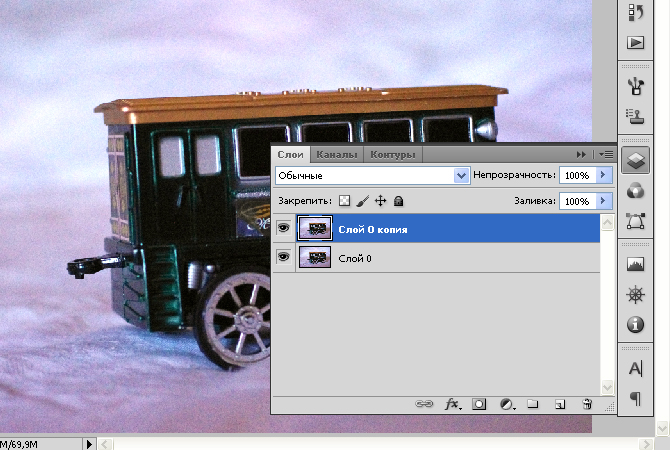Lock transparent pixels checkerboard icon

coord(344,201)
